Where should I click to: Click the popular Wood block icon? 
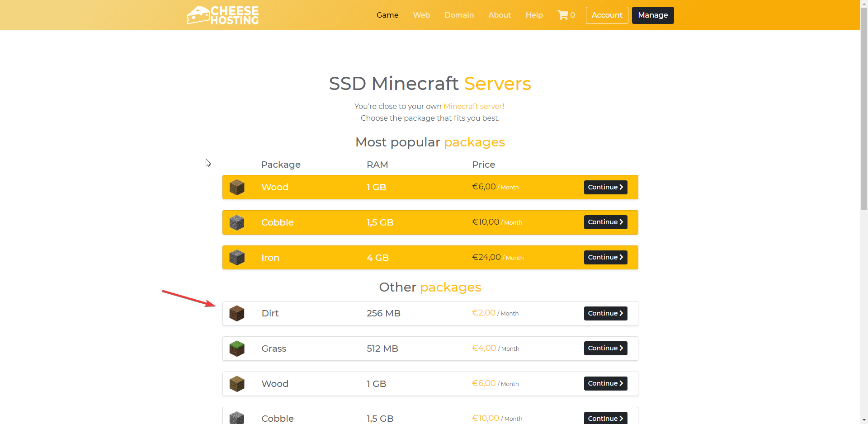tap(237, 187)
